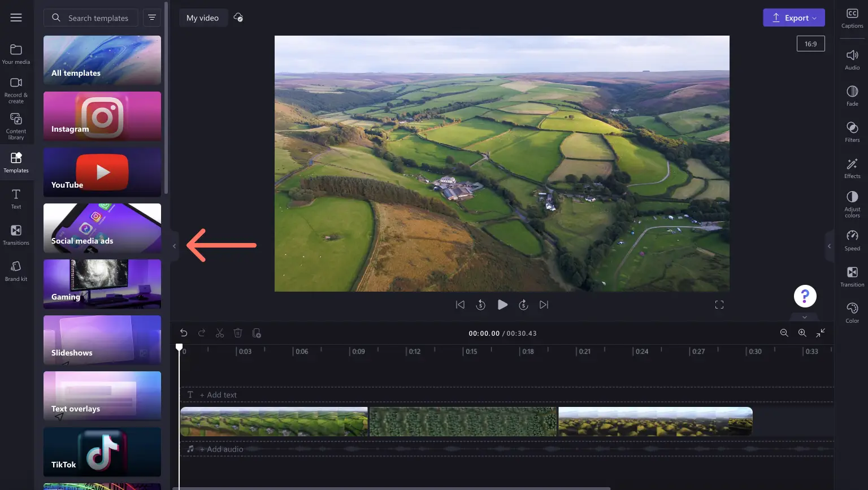Select the second forest video clip
Image resolution: width=868 pixels, height=490 pixels.
pos(463,422)
